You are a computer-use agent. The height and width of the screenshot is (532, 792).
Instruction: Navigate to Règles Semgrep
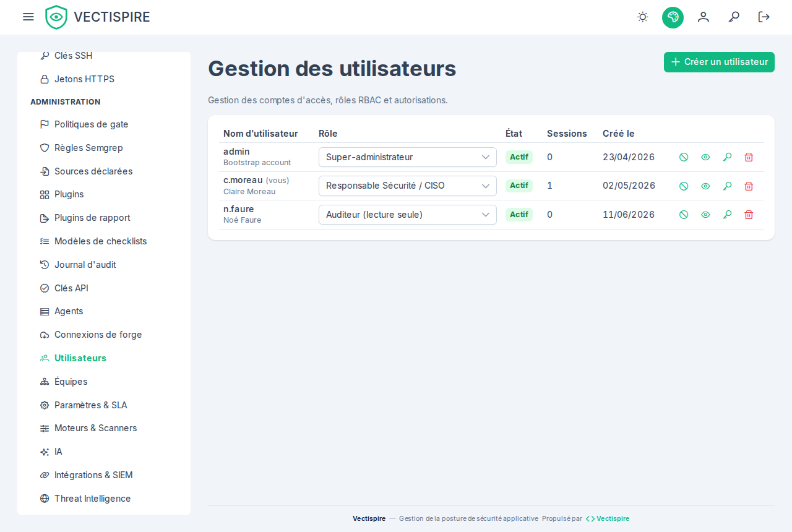tap(104, 148)
